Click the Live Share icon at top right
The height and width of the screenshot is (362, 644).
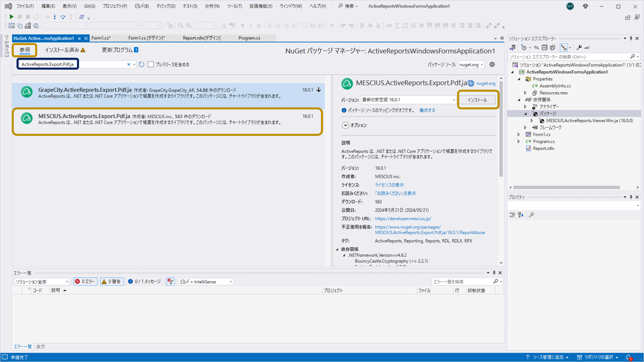pyautogui.click(x=628, y=17)
